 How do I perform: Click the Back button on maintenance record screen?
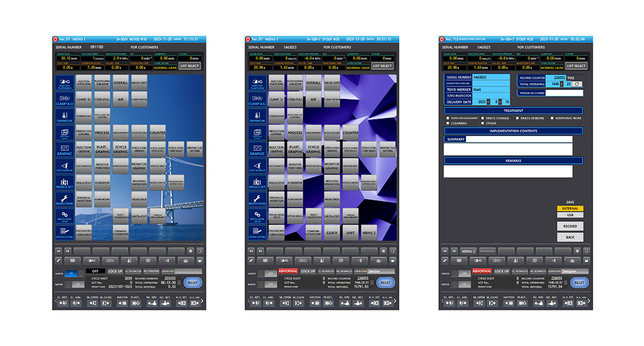[570, 237]
